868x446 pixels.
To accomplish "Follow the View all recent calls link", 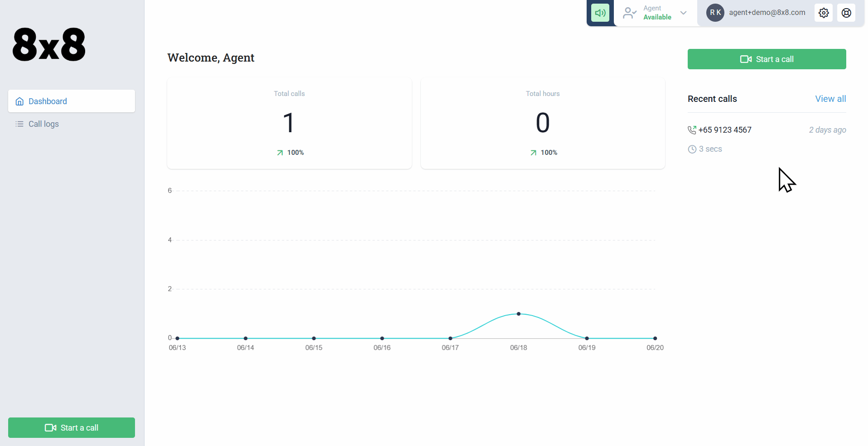I will point(830,99).
